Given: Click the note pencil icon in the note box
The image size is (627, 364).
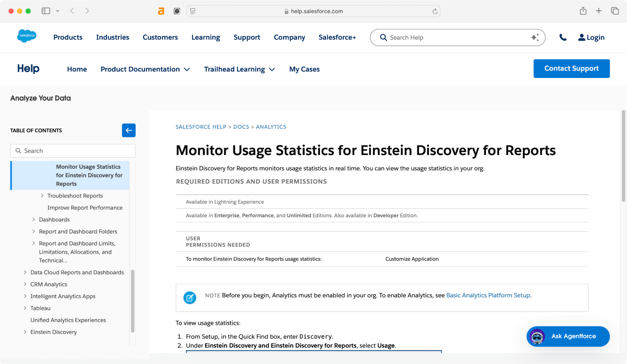Looking at the screenshot, I should coord(189,298).
